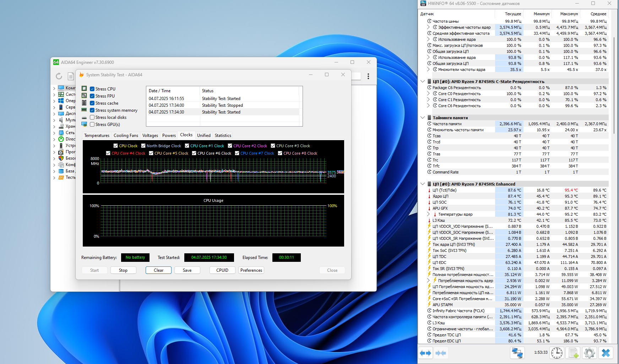
Task: Expand the DirectX tree node in AIDA64
Action: point(54,139)
